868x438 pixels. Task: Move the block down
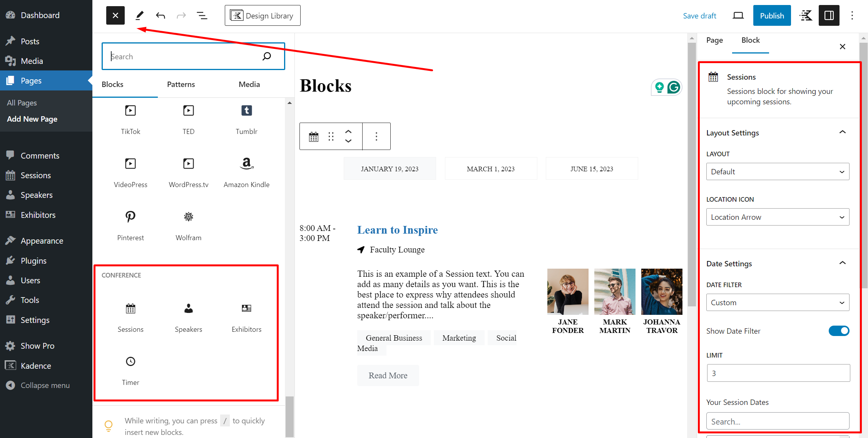coord(348,141)
